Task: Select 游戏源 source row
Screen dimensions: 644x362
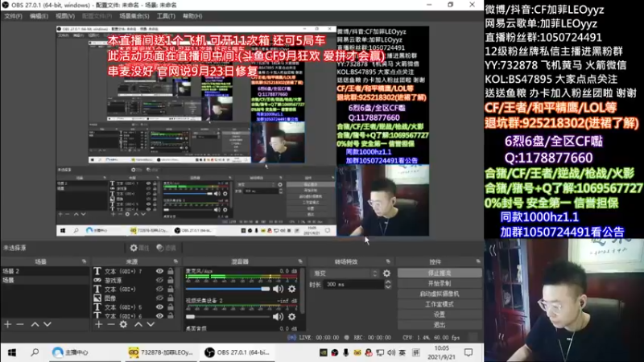Action: [135, 280]
